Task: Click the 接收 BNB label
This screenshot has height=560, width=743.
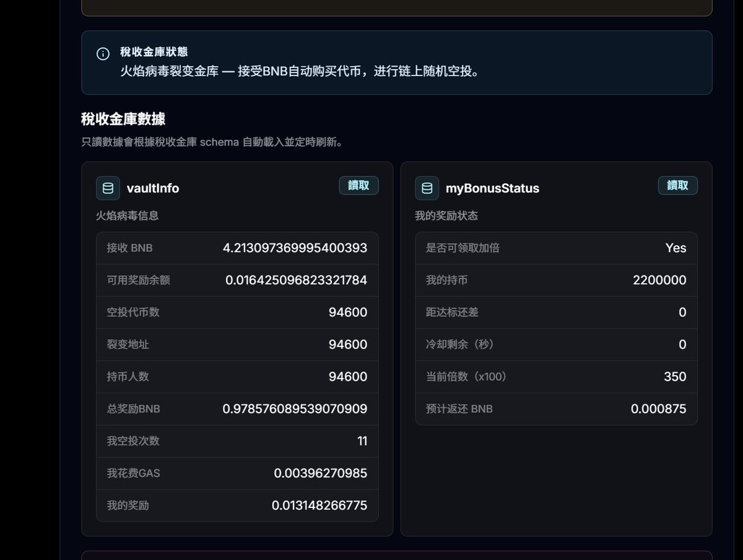Action: click(129, 248)
